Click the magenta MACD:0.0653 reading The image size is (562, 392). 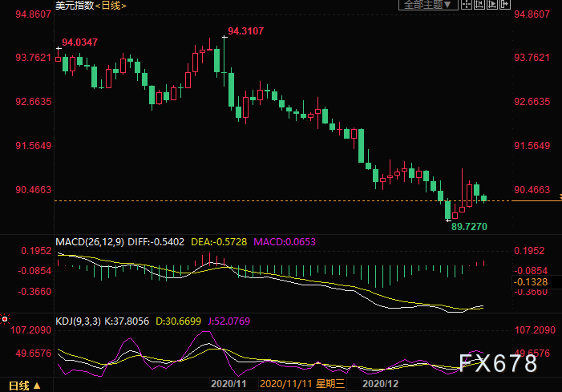pos(285,240)
